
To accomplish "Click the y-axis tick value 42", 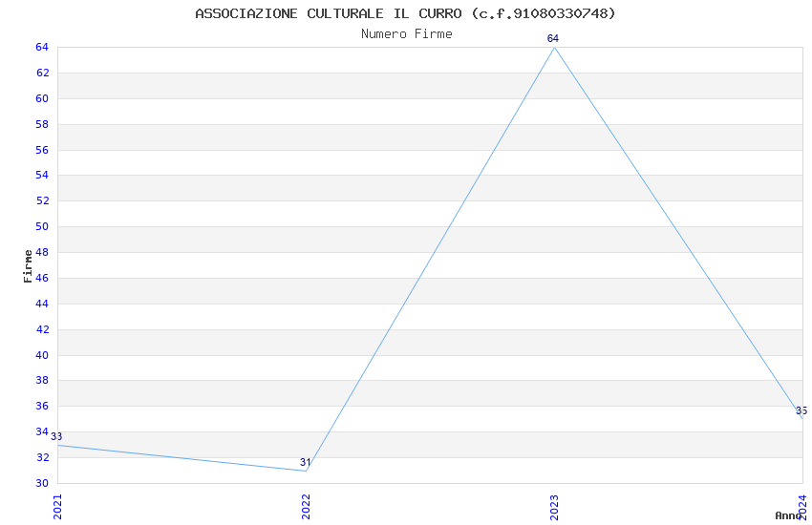I will point(42,329).
